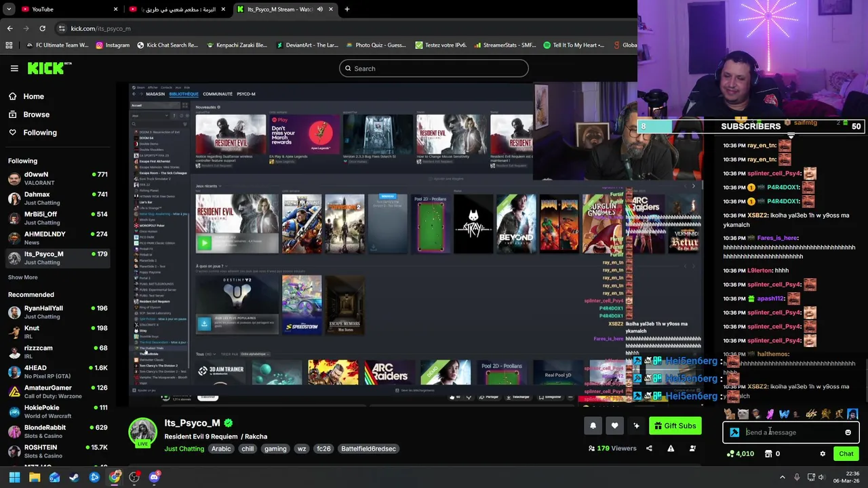This screenshot has width=868, height=488.
Task: Click the green Chat send button
Action: (x=846, y=454)
